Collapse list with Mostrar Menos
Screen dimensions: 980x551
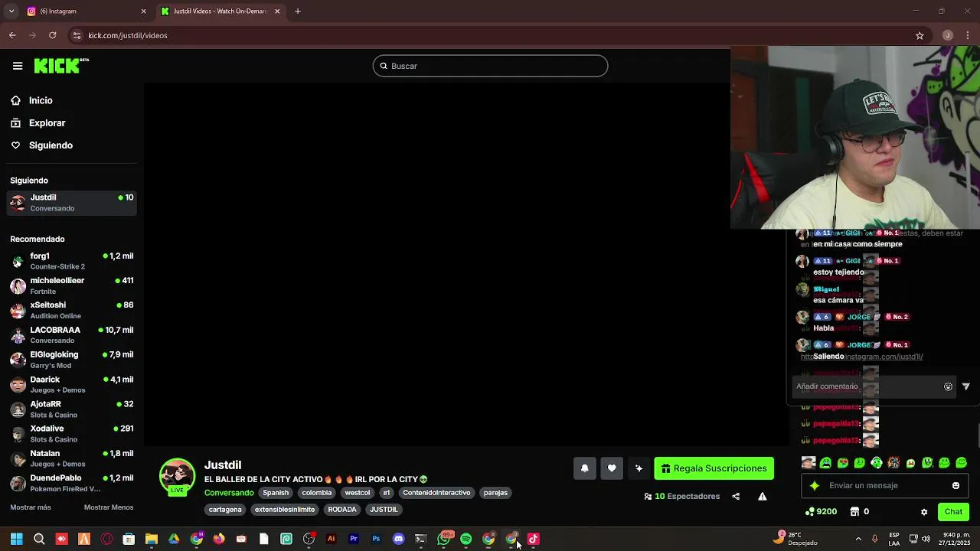pos(109,507)
